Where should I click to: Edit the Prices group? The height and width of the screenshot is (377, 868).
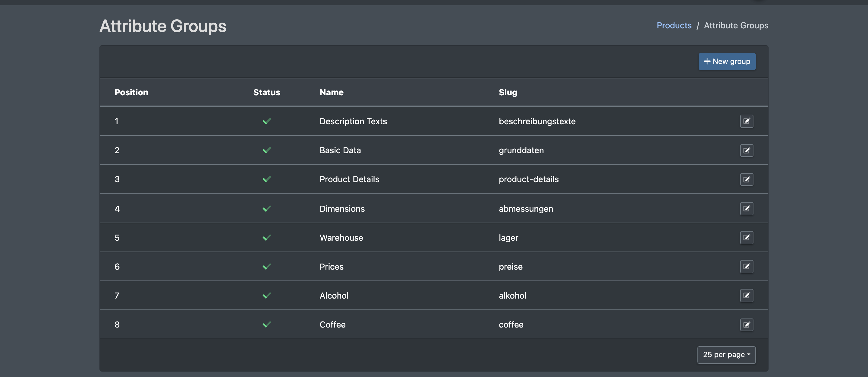(746, 266)
